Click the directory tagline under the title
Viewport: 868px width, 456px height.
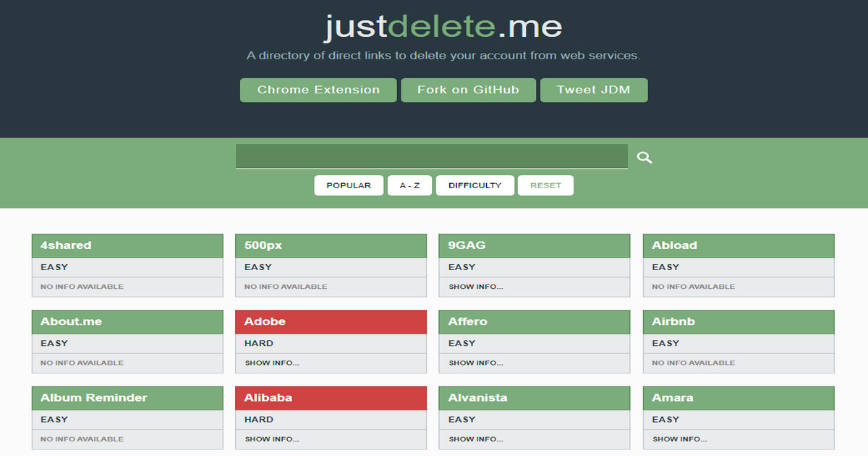click(x=443, y=55)
